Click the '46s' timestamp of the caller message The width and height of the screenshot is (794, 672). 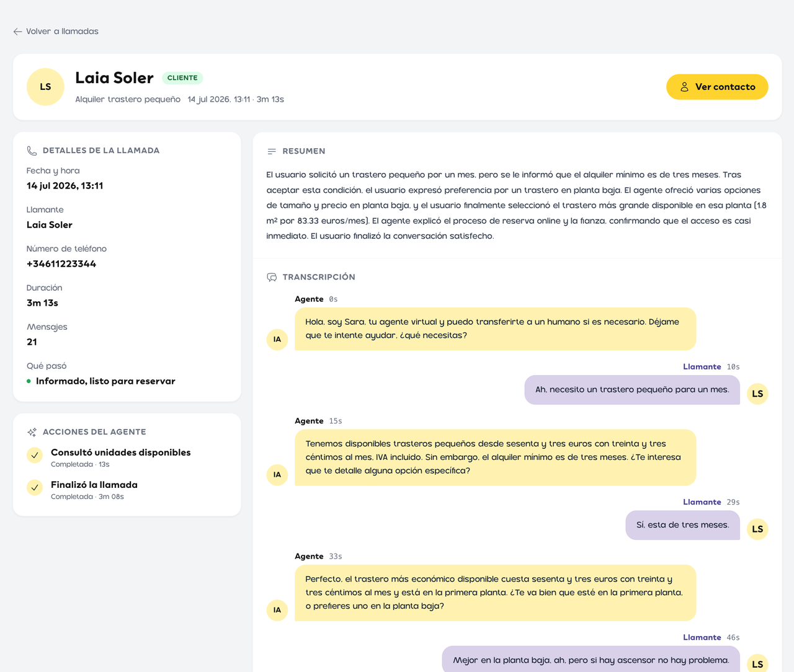[x=733, y=637]
